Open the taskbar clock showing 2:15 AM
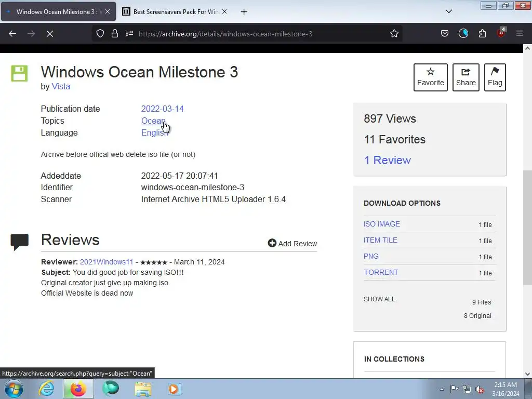 coord(506,389)
